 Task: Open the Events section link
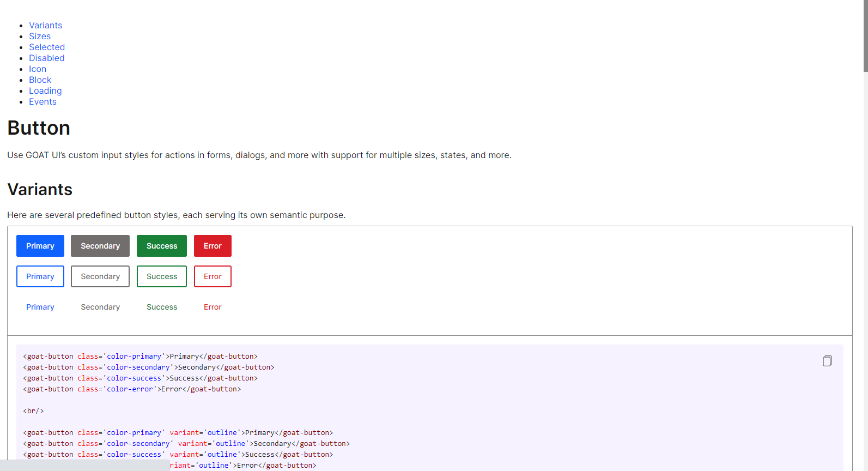tap(43, 101)
